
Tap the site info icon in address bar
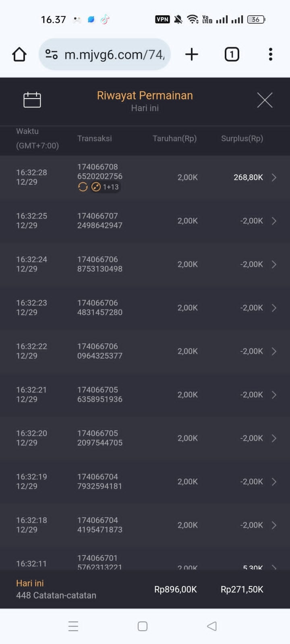pyautogui.click(x=52, y=54)
